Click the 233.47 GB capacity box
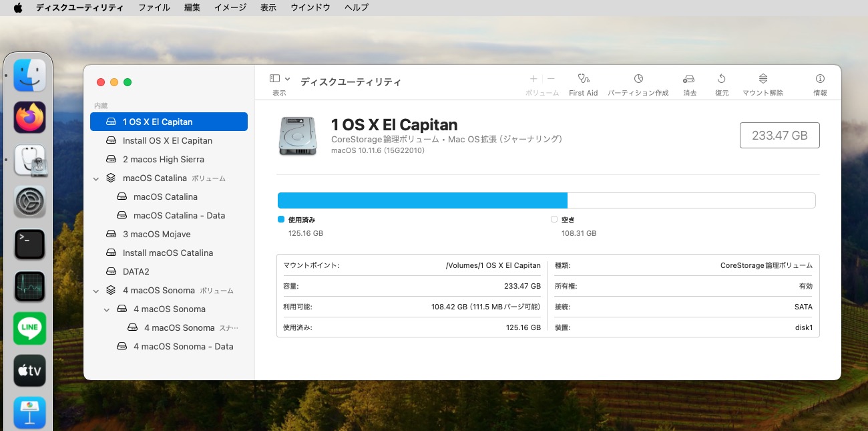 779,135
